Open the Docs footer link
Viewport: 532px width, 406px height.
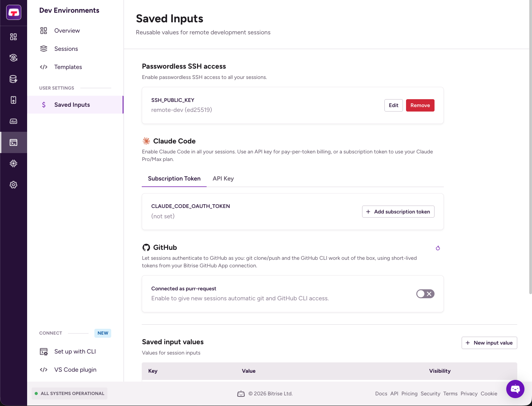click(x=381, y=394)
